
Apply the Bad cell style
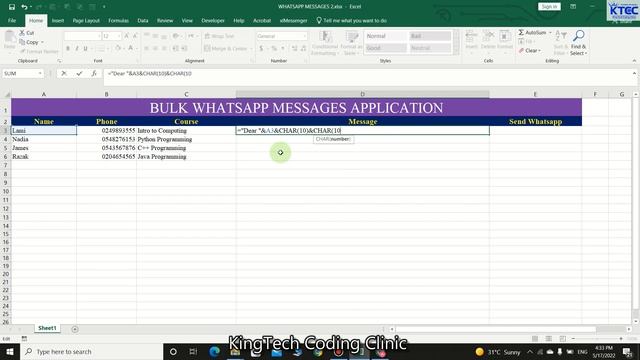point(430,36)
